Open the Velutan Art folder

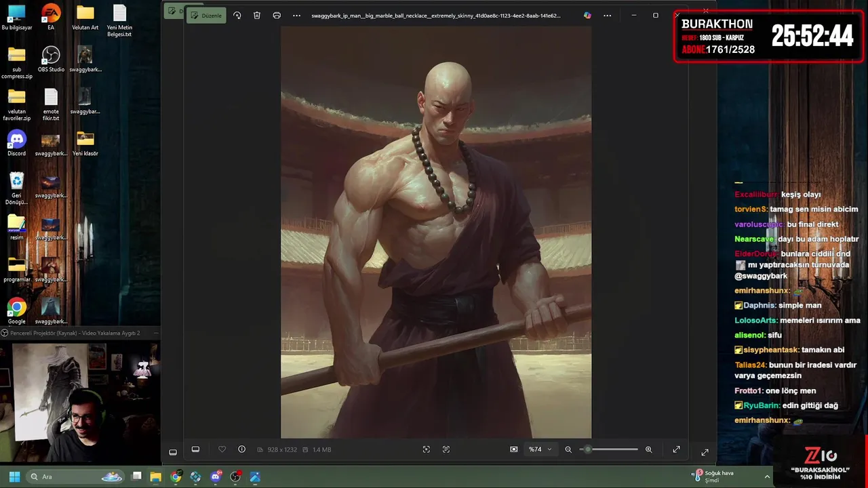point(85,18)
